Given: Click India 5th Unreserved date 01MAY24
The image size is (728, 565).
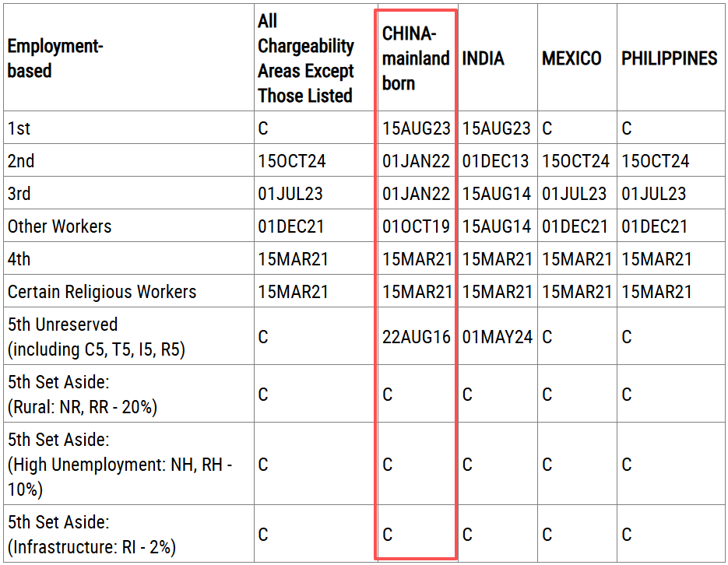Looking at the screenshot, I should pos(497,337).
